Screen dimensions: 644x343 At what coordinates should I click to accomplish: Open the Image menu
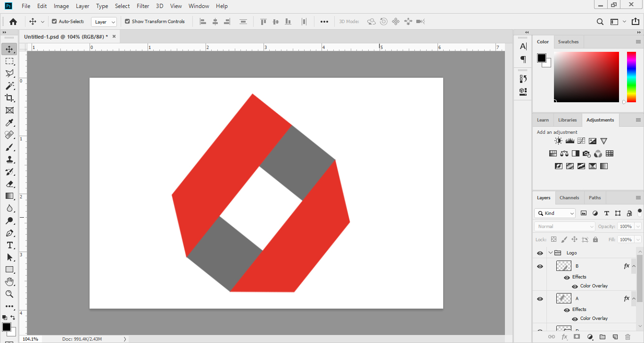61,6
